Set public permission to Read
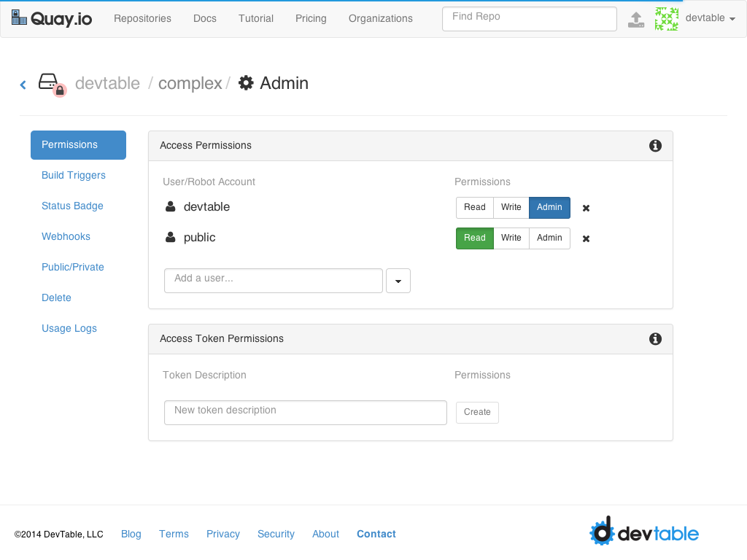Viewport: 747px width, 560px height. click(x=474, y=238)
